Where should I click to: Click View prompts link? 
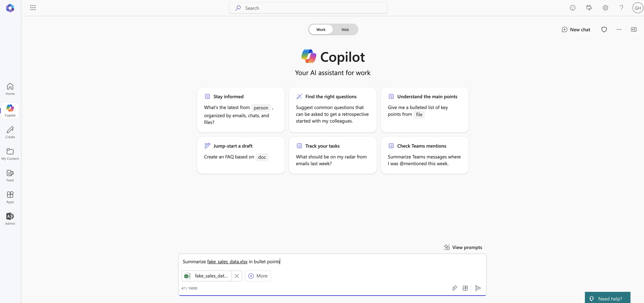463,247
